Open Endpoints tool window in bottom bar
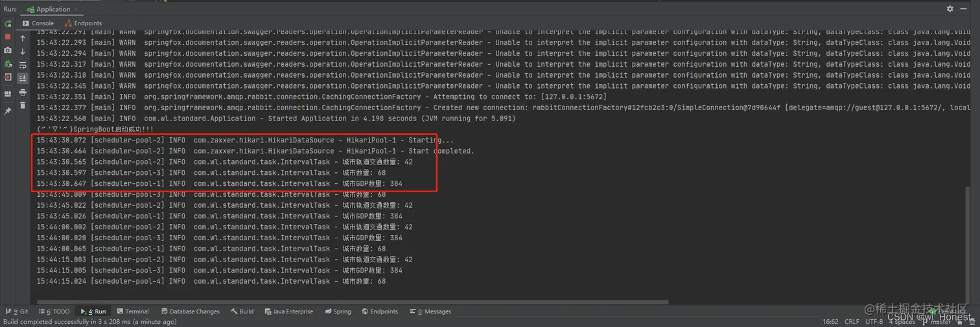The height and width of the screenshot is (327, 980). 380,311
